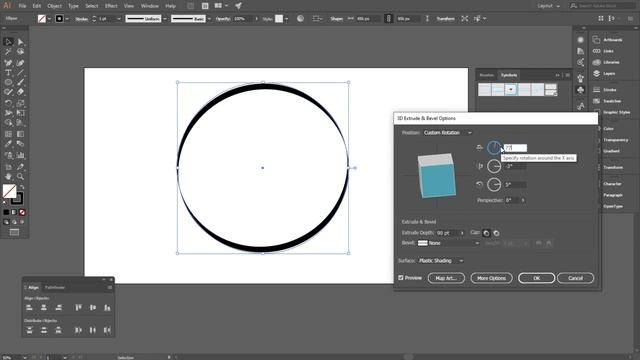Click the Search Adobe Stock field
The width and height of the screenshot is (640, 360).
(x=603, y=6)
